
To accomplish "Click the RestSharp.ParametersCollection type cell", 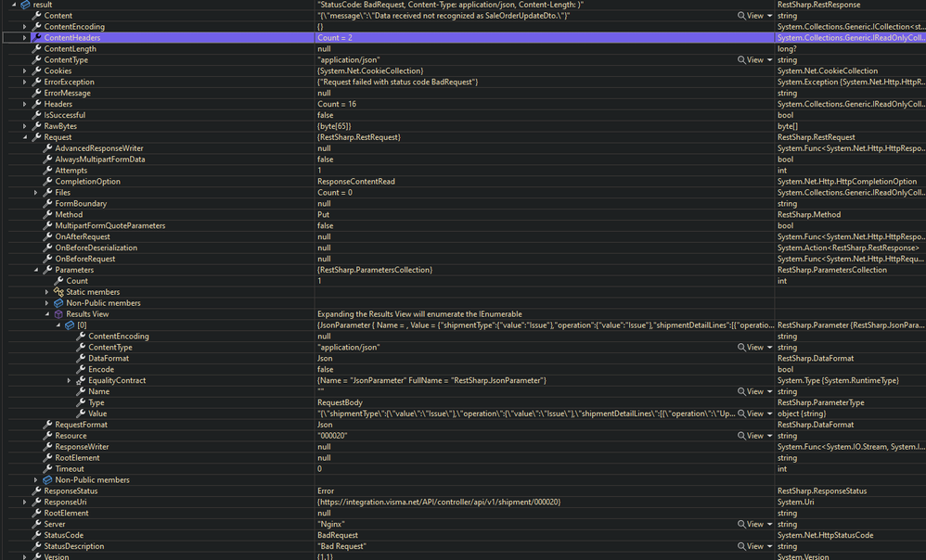I will point(832,270).
